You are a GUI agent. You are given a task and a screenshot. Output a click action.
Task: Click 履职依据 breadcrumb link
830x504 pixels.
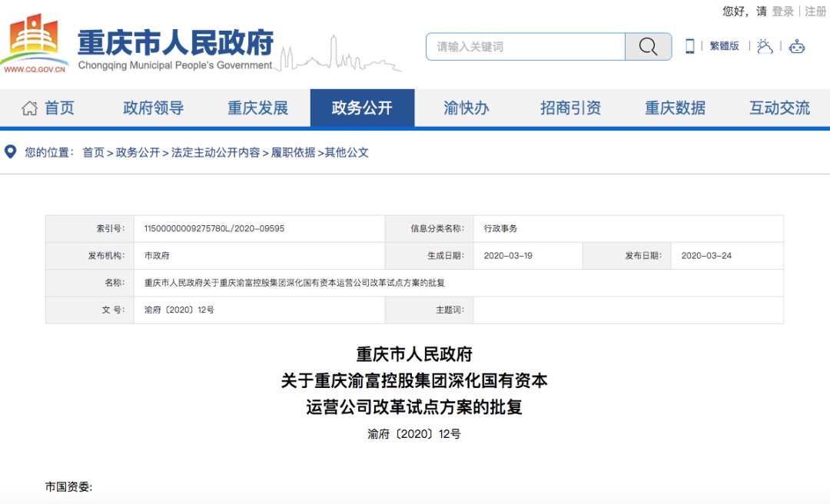pos(293,152)
